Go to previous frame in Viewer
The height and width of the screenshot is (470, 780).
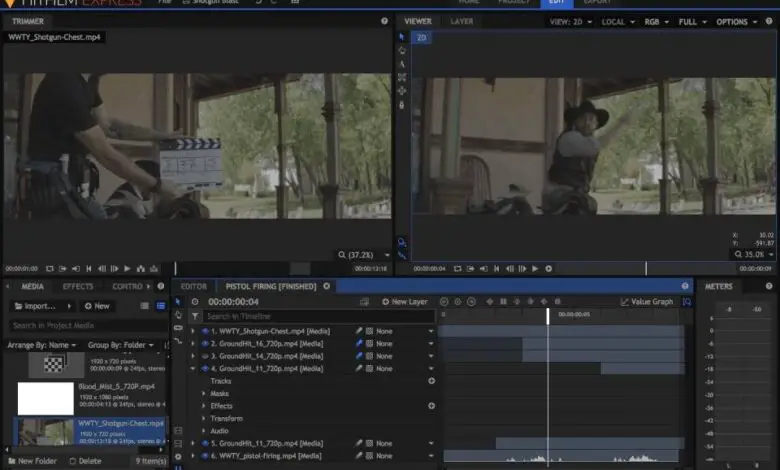pos(509,269)
